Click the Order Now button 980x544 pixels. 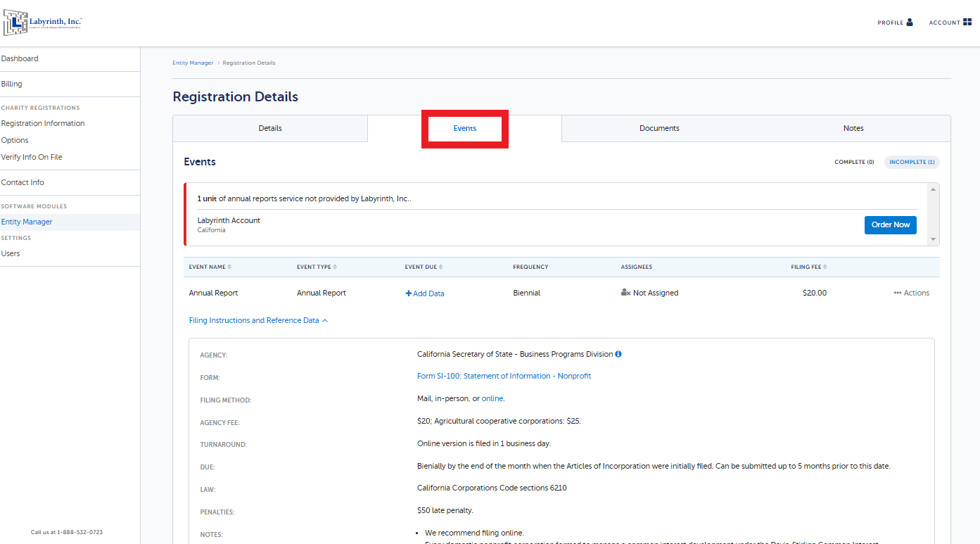pos(891,224)
